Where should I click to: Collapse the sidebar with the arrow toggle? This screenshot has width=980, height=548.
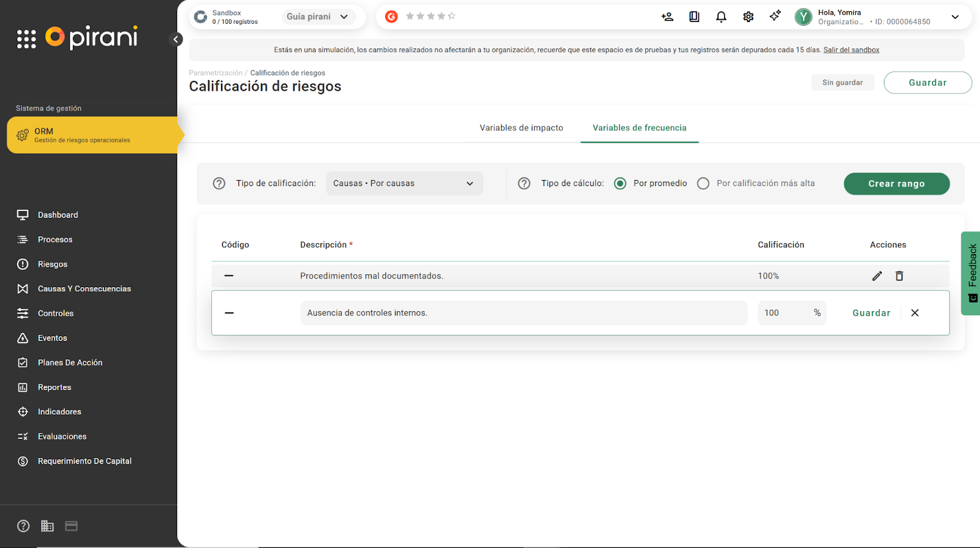[x=176, y=40]
